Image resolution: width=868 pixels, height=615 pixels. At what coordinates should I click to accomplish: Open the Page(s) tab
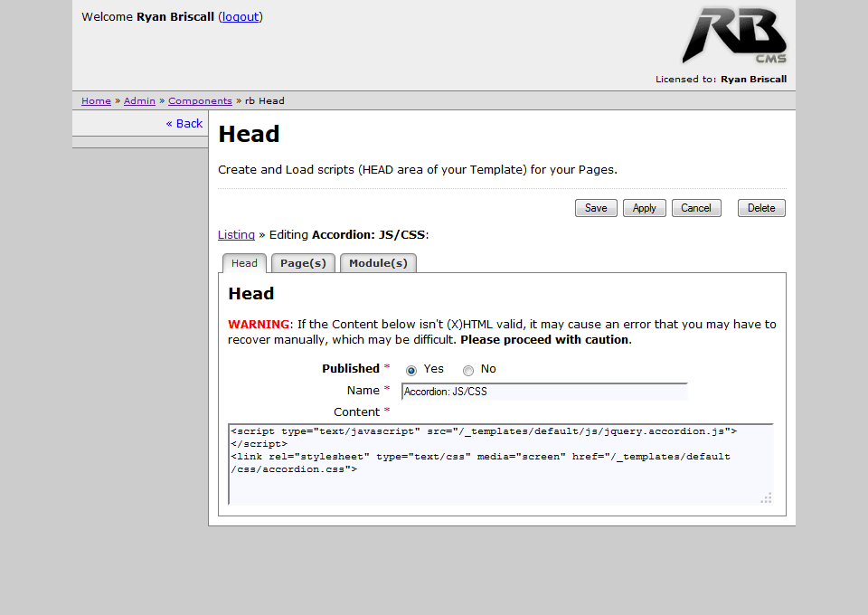[x=303, y=263]
